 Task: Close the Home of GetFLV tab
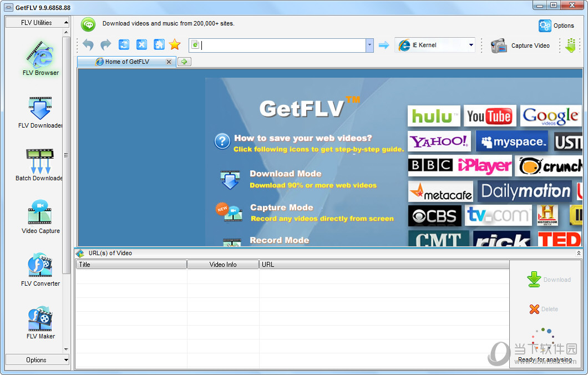click(x=169, y=62)
